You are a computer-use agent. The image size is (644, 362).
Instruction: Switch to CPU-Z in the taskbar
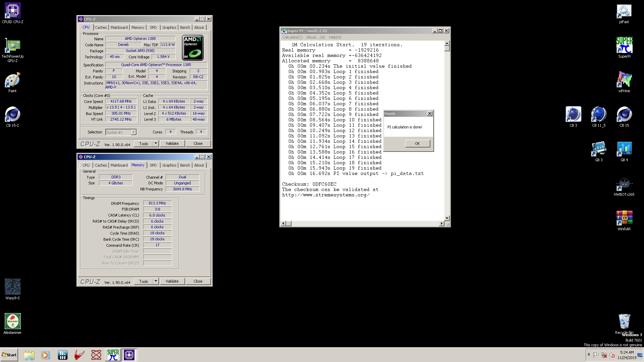click(x=129, y=355)
